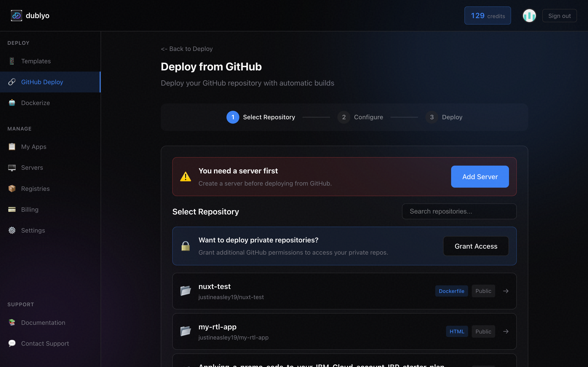This screenshot has height=367, width=588.
Task: Click the Registries package box icon
Action: pos(12,189)
